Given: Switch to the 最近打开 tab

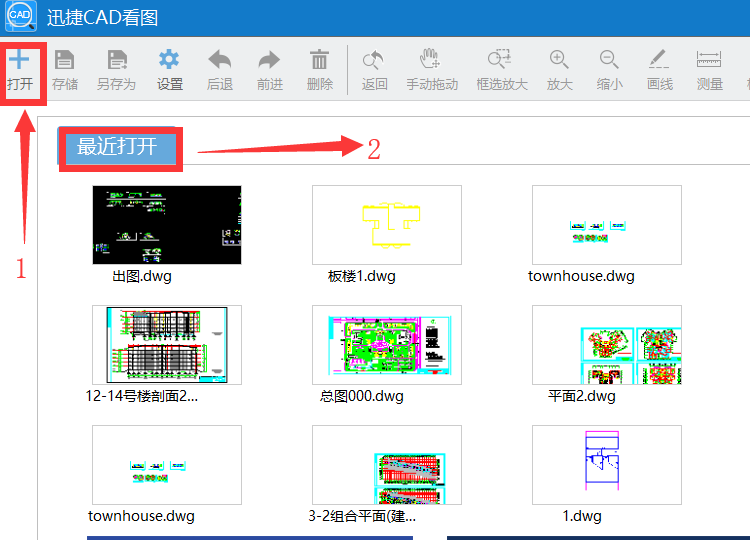Looking at the screenshot, I should 117,146.
